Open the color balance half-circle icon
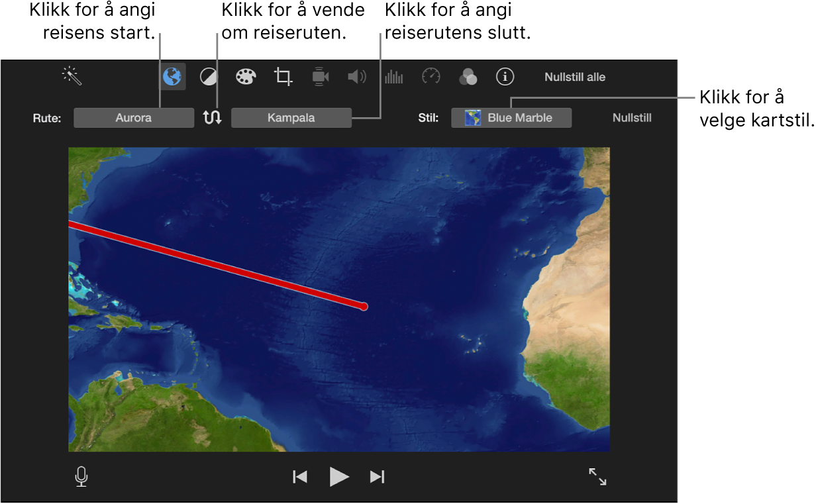Image resolution: width=816 pixels, height=504 pixels. 209,77
